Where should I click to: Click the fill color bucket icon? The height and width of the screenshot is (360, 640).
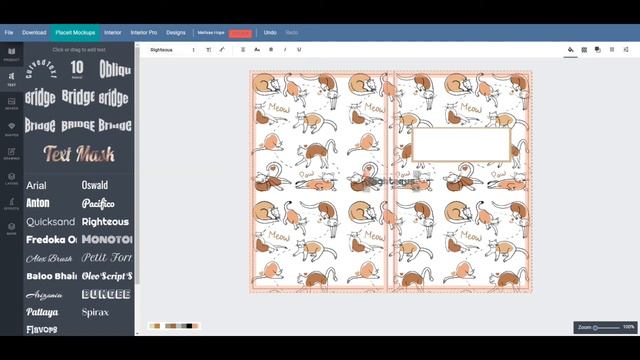[x=571, y=50]
